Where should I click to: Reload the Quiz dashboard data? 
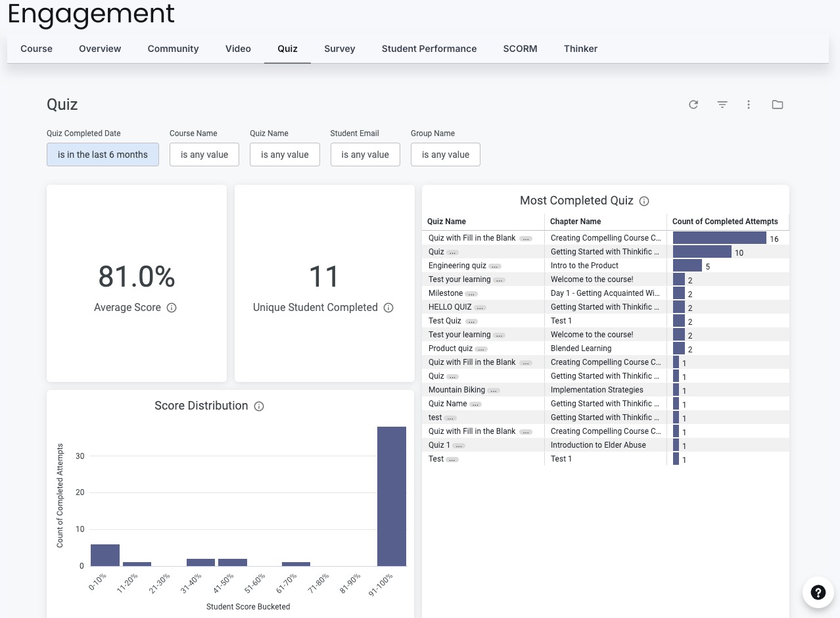[x=693, y=105]
